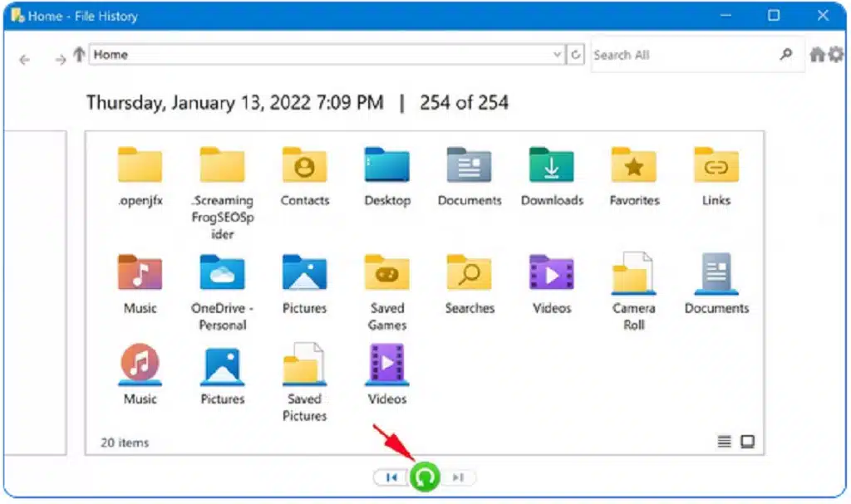The height and width of the screenshot is (504, 851).
Task: Open the address bar history dropdown
Action: 558,53
